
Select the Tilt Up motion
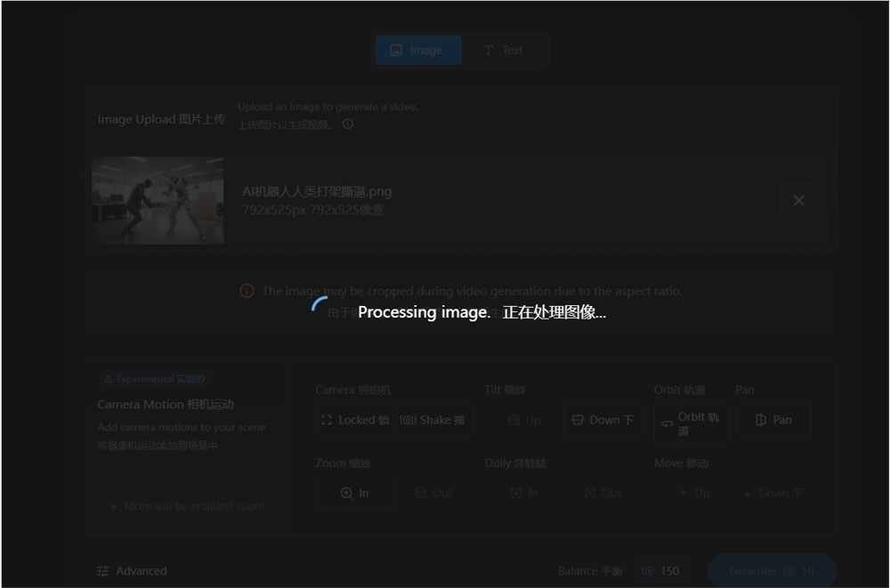524,419
